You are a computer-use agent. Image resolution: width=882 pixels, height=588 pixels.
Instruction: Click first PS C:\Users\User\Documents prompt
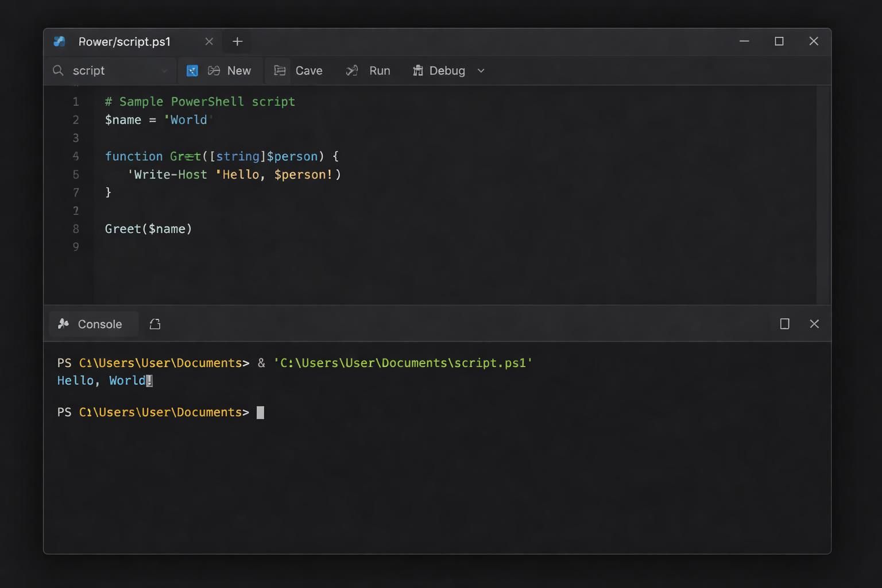tap(153, 363)
